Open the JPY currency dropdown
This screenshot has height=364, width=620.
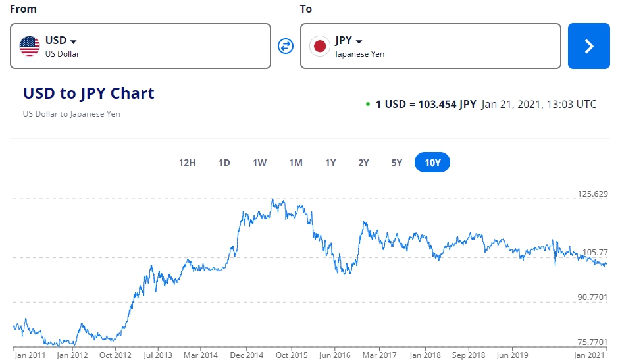coord(359,41)
